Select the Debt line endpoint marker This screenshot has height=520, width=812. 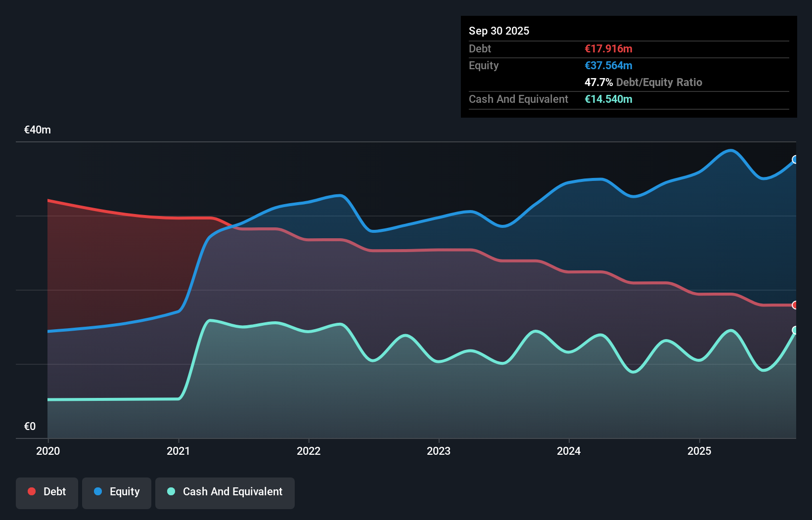795,305
